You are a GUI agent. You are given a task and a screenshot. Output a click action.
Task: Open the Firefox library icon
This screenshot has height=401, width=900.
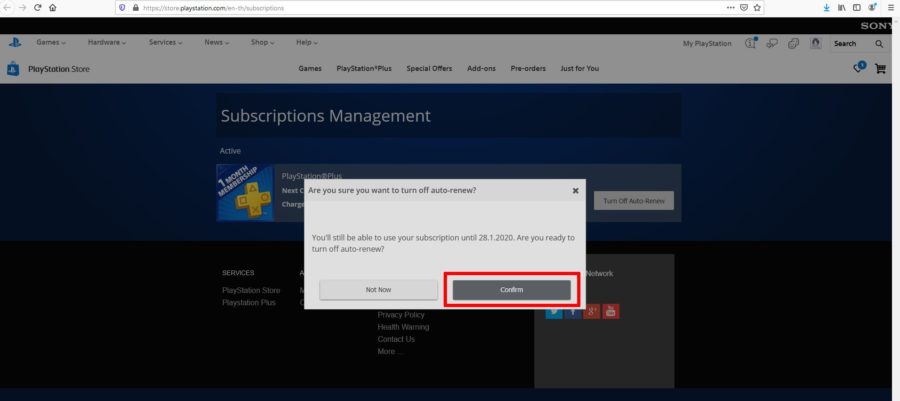pos(841,8)
